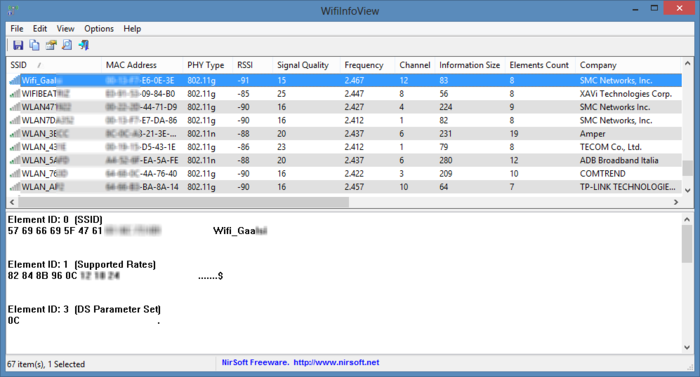Screen dimensions: 700x377
Task: Open the Edit menu
Action: (x=40, y=29)
